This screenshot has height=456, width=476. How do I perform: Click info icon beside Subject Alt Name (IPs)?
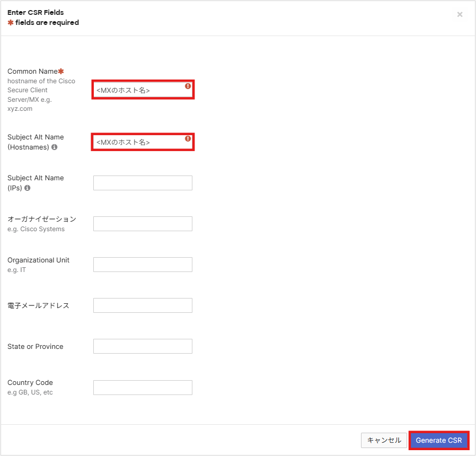pos(28,188)
